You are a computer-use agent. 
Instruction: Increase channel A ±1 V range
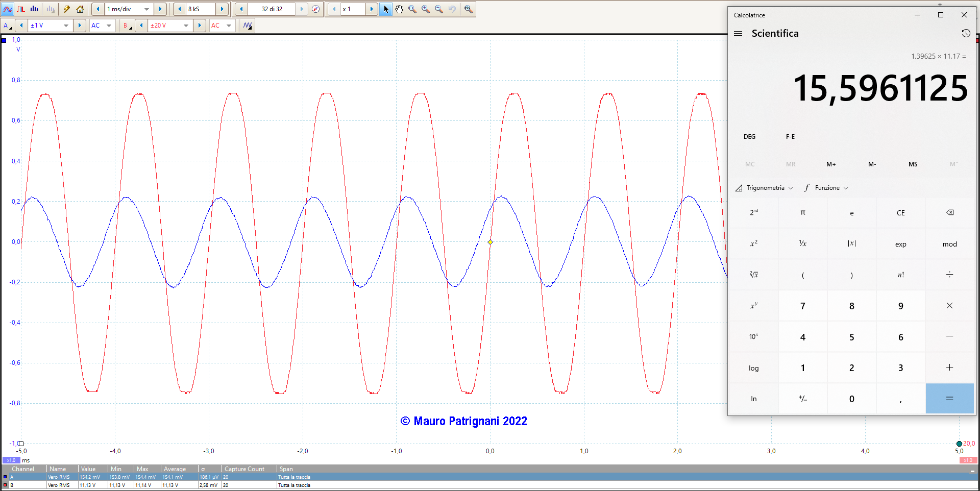79,26
